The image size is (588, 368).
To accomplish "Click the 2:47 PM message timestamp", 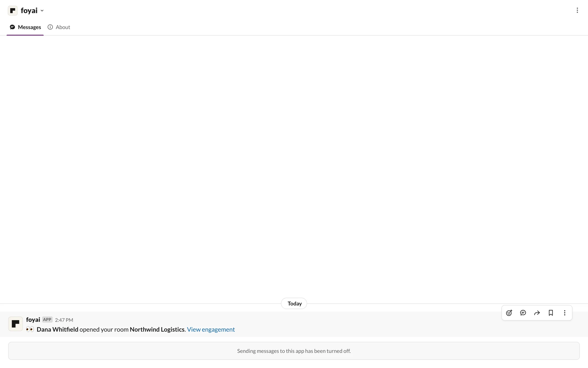I will click(64, 320).
